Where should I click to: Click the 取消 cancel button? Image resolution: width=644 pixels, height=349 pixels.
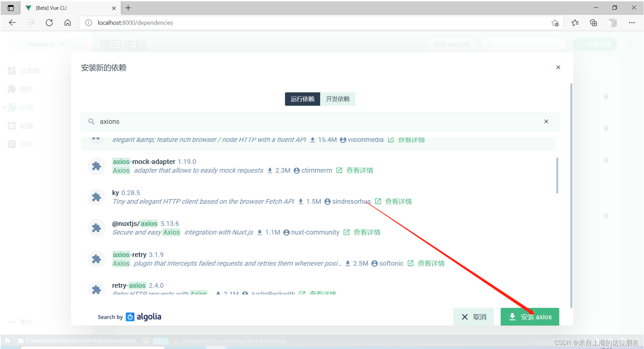(x=474, y=317)
